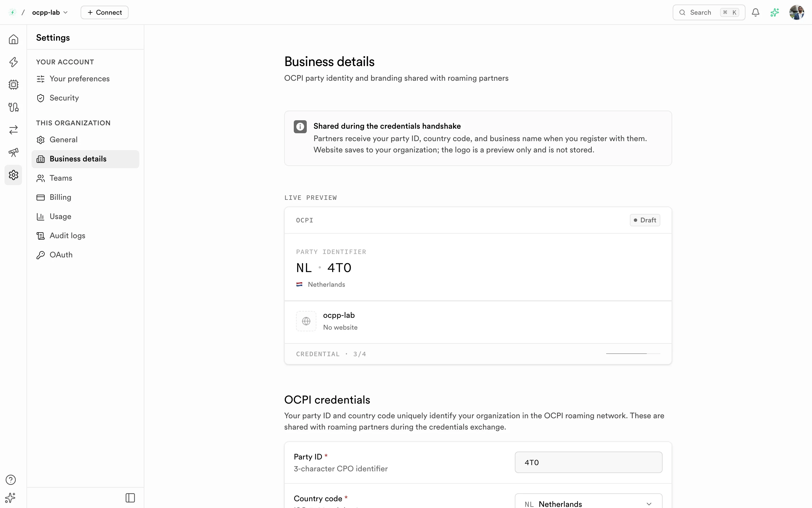Click the Search box in header

(x=709, y=12)
